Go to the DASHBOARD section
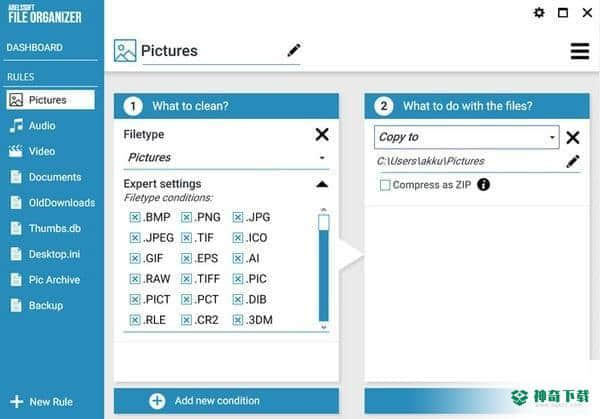 pyautogui.click(x=34, y=47)
